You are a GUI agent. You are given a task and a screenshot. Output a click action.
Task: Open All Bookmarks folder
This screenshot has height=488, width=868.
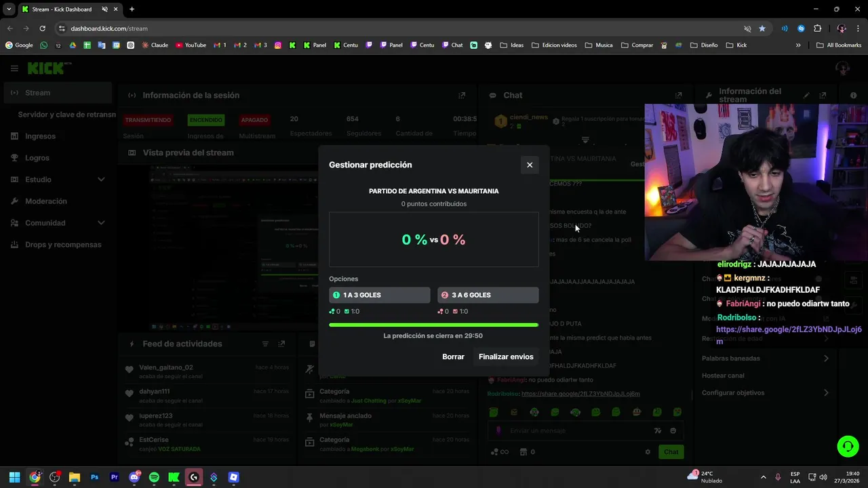point(839,45)
